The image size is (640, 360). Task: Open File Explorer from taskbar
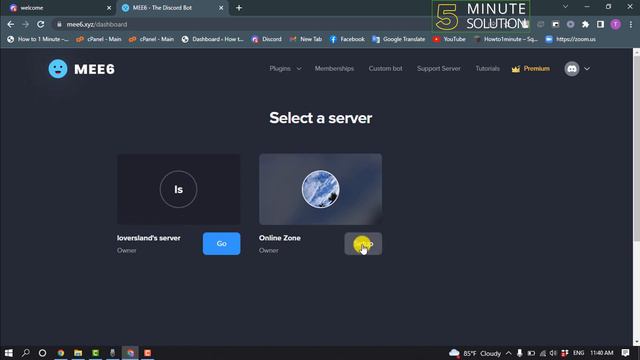(x=78, y=353)
